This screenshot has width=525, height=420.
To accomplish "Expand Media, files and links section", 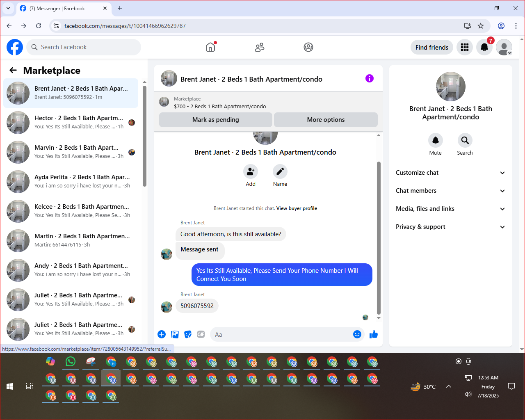I will [x=450, y=209].
